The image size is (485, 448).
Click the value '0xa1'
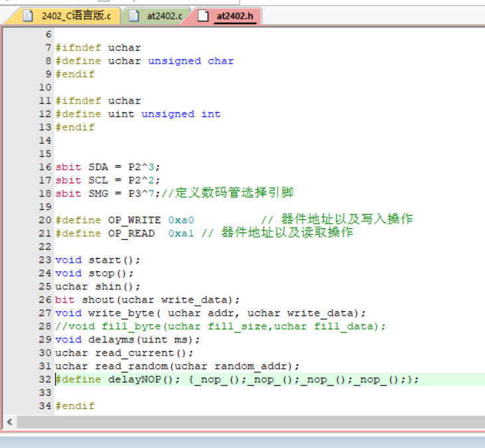coord(181,234)
